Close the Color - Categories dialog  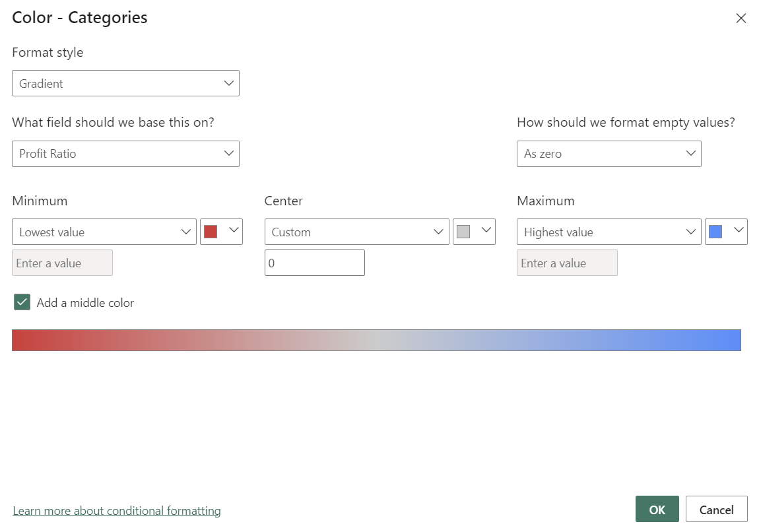coord(741,18)
